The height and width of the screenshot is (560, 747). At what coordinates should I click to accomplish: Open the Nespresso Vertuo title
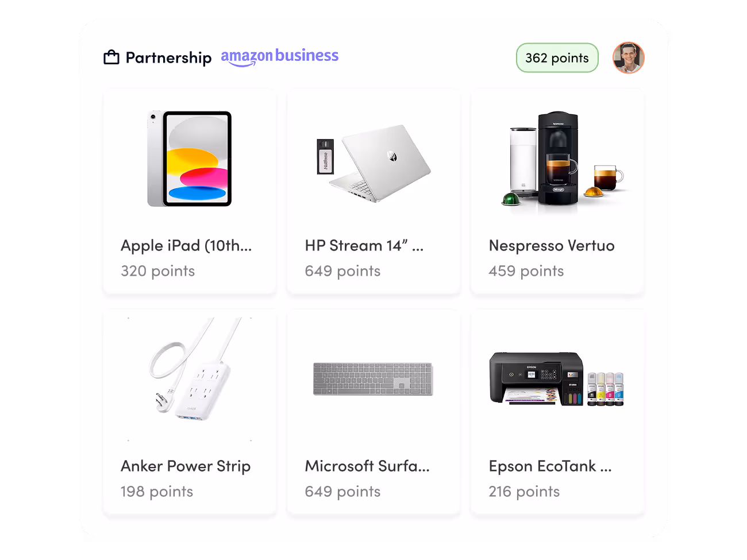(x=552, y=246)
